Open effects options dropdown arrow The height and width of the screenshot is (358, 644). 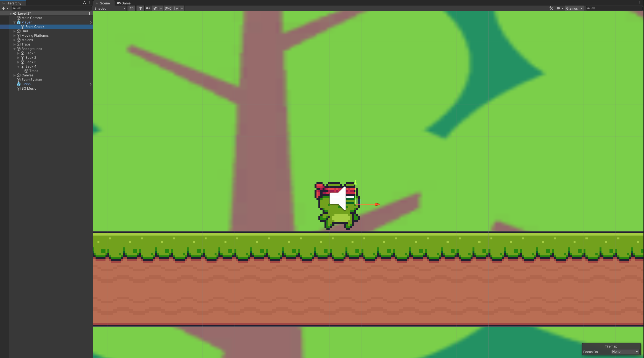(161, 8)
